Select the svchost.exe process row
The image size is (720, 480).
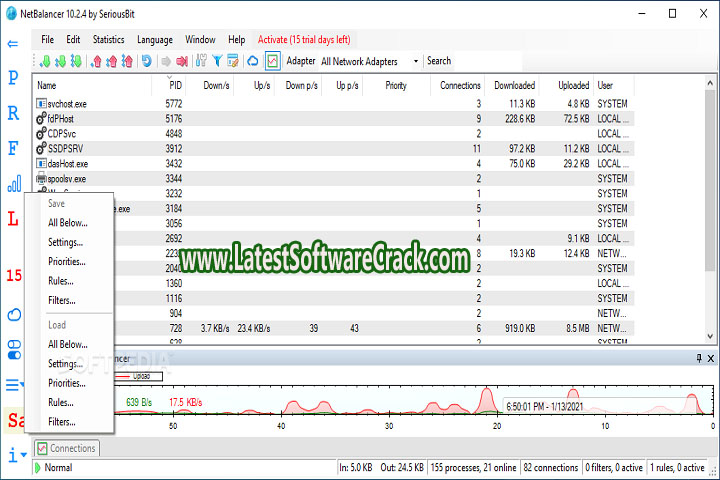(334, 104)
